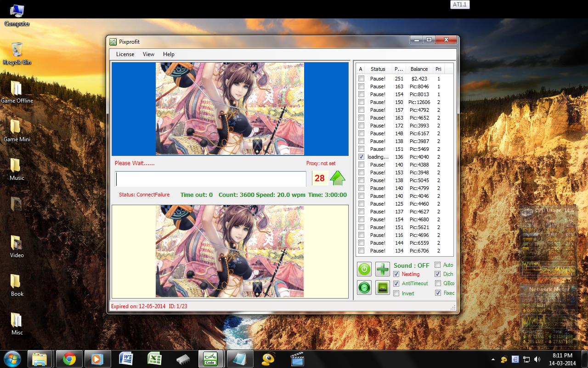Image resolution: width=588 pixels, height=368 pixels.
Task: Click the red countdown number 28
Action: tap(320, 178)
